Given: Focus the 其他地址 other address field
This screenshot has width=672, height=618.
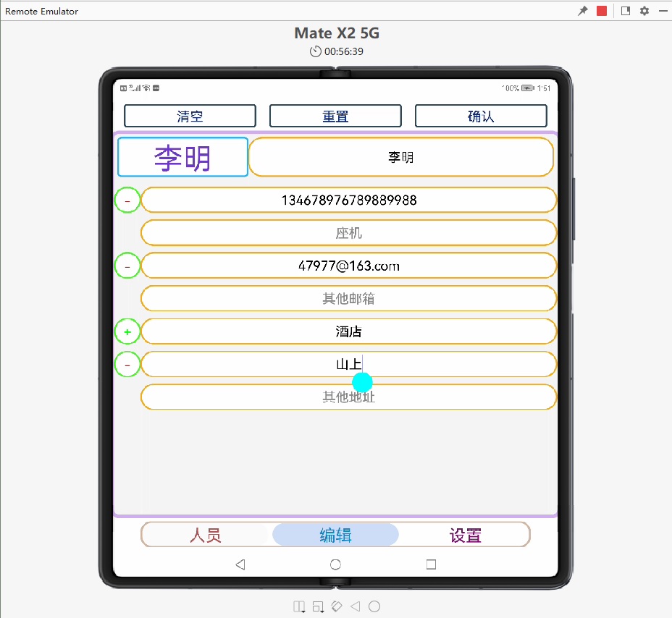Looking at the screenshot, I should [x=348, y=397].
